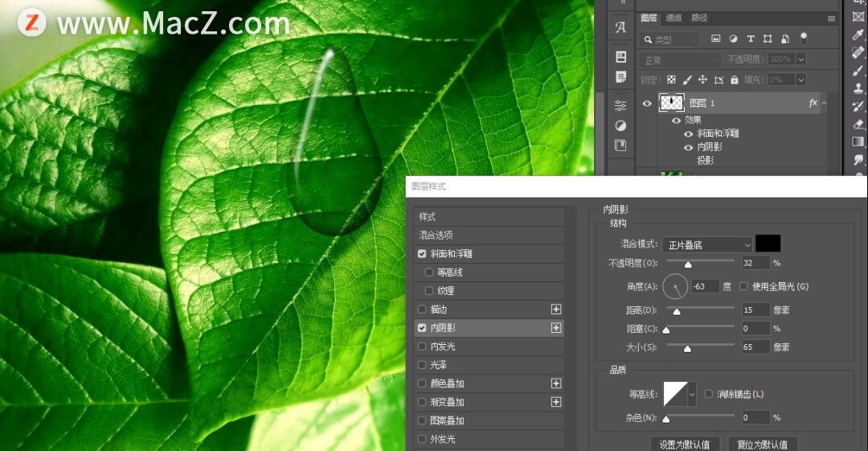Enable the 内发光 checkbox
The height and width of the screenshot is (451, 868).
point(422,346)
